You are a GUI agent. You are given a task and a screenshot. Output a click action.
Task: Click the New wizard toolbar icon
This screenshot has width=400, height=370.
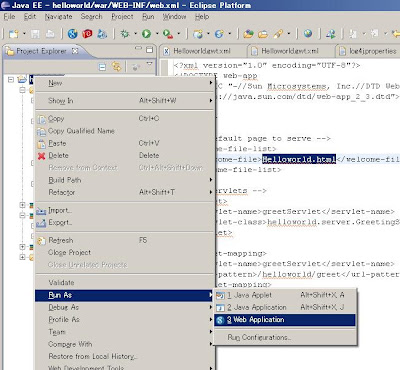click(x=14, y=34)
